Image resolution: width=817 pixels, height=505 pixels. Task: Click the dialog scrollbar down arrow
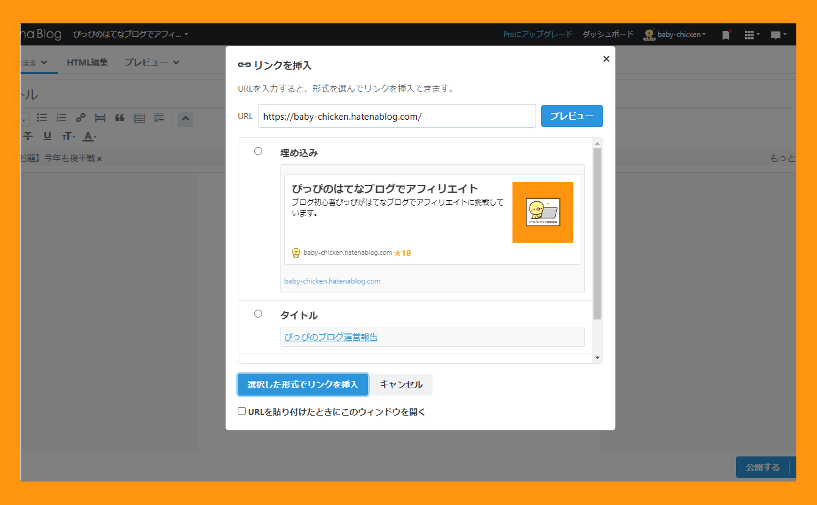click(597, 358)
